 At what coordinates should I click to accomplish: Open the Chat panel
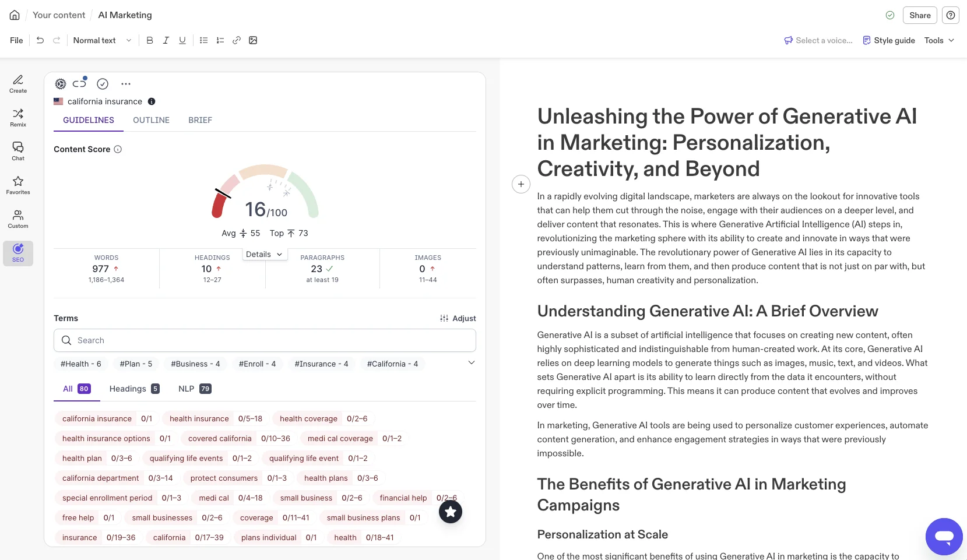pos(17,152)
